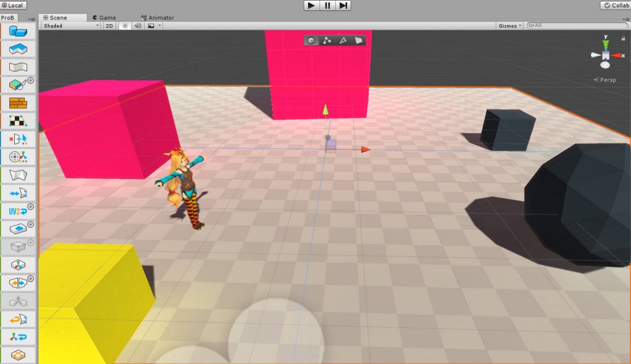Open the Collab button
Screen dimensions: 631x364
(616, 5)
